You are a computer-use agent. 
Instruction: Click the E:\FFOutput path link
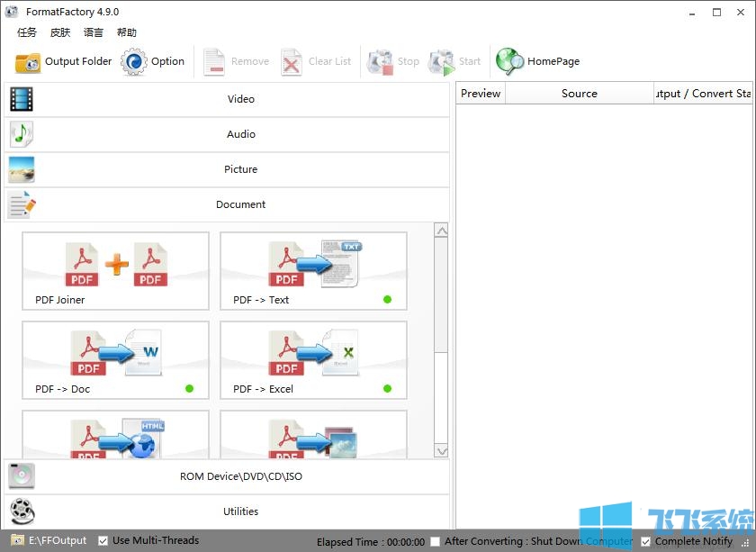(x=58, y=540)
